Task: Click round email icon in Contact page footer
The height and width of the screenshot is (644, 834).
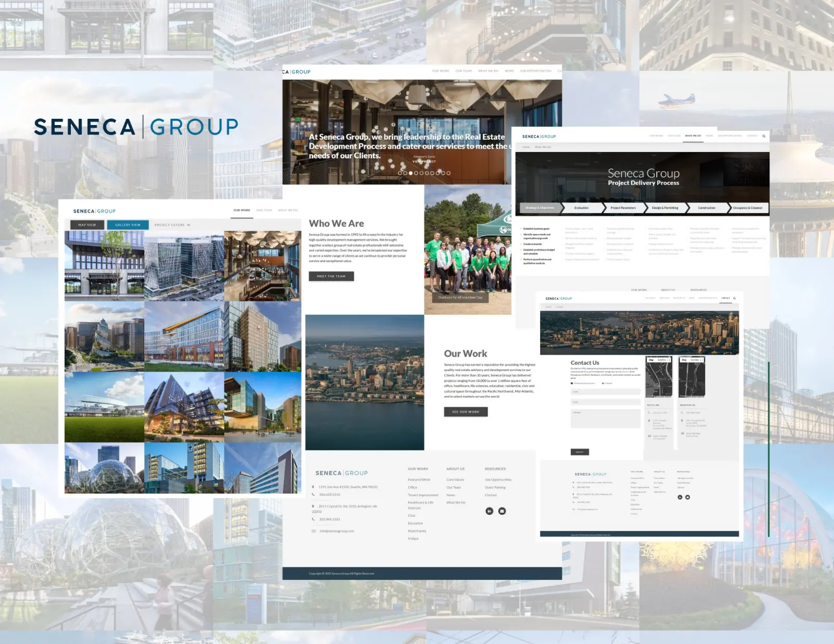Action: click(x=688, y=497)
